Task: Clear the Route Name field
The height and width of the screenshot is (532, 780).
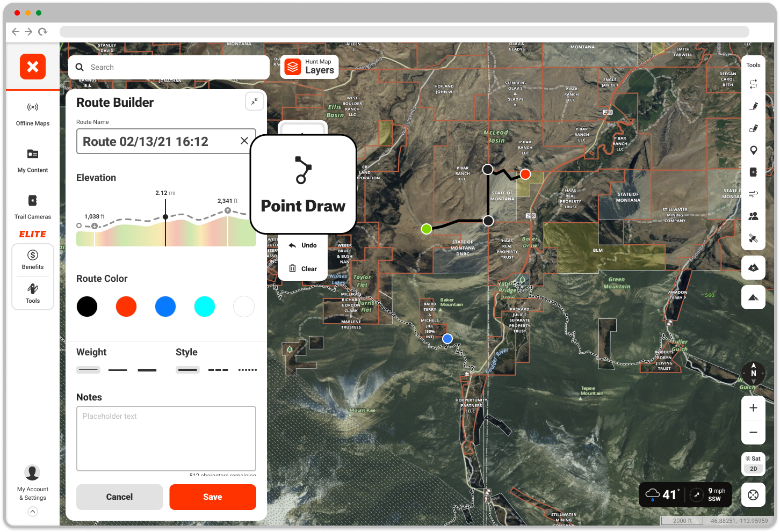Action: pos(244,141)
